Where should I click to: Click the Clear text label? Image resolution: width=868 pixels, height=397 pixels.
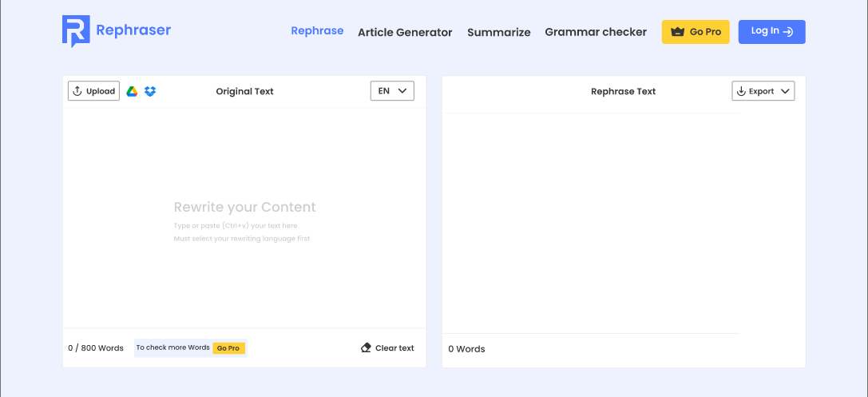(x=394, y=348)
